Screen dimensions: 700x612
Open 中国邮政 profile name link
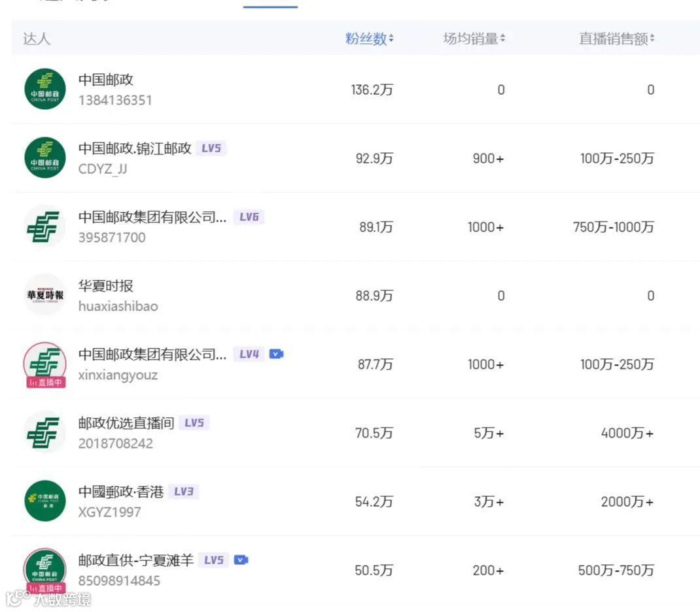point(106,80)
